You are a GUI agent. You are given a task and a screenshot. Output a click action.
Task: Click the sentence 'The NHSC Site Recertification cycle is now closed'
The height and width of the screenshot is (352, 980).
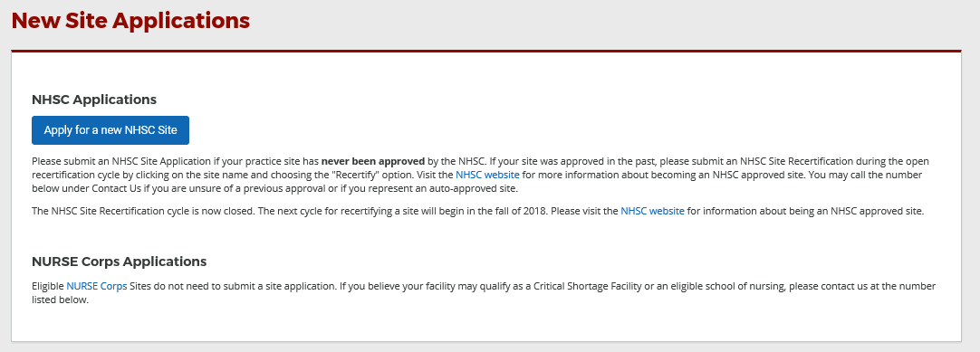(x=143, y=211)
